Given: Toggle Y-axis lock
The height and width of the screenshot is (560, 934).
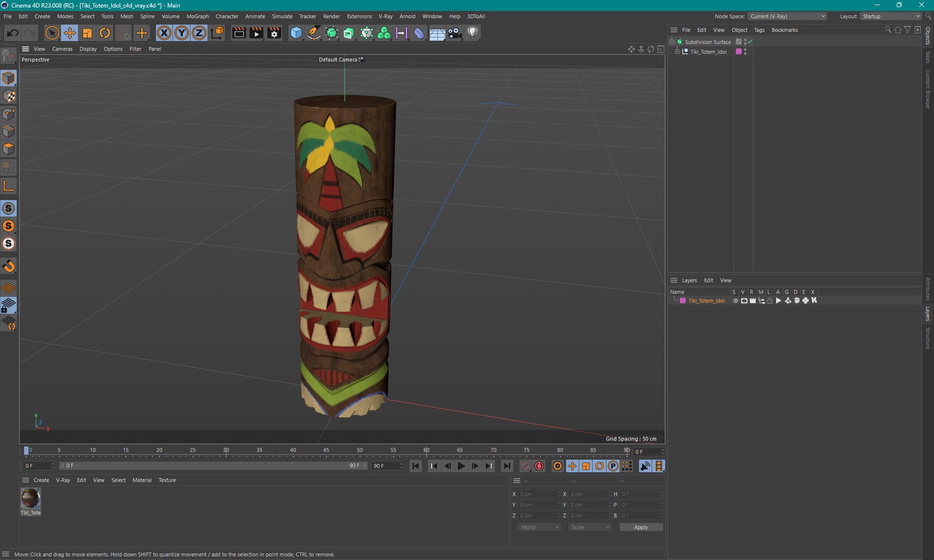Looking at the screenshot, I should pyautogui.click(x=182, y=33).
